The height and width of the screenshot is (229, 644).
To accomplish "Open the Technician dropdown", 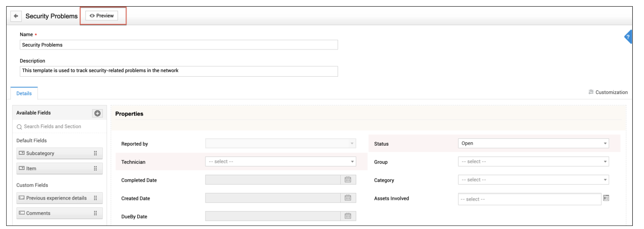I will (x=280, y=162).
